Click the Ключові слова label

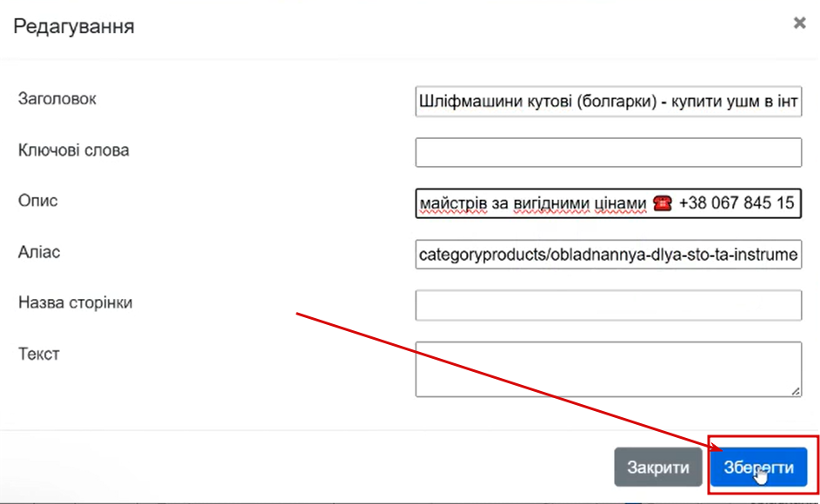point(73,150)
